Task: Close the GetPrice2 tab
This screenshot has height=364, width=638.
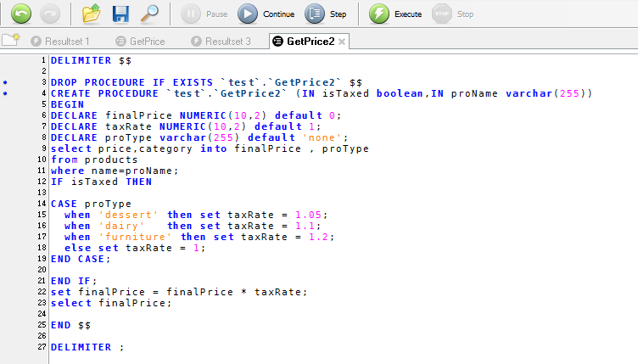Action: pyautogui.click(x=342, y=42)
